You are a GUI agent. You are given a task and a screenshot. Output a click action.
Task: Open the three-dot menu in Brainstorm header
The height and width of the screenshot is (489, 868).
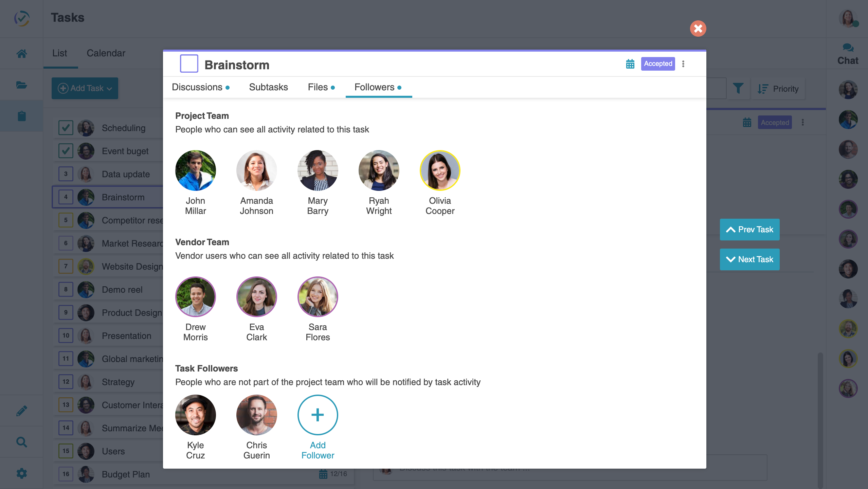(683, 64)
